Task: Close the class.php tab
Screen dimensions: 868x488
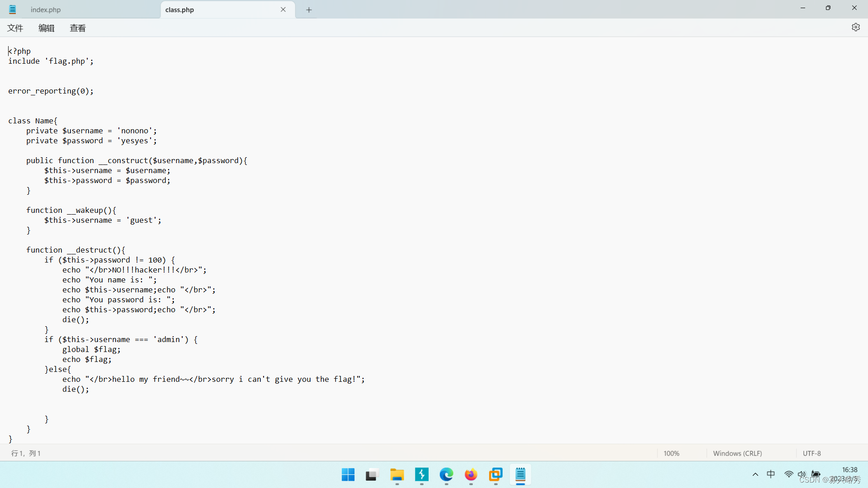Action: [283, 9]
